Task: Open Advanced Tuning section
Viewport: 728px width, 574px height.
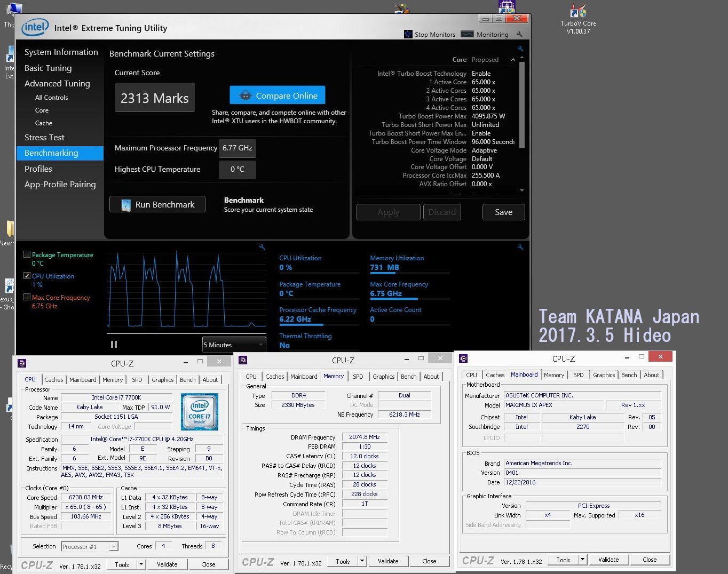Action: pyautogui.click(x=57, y=84)
